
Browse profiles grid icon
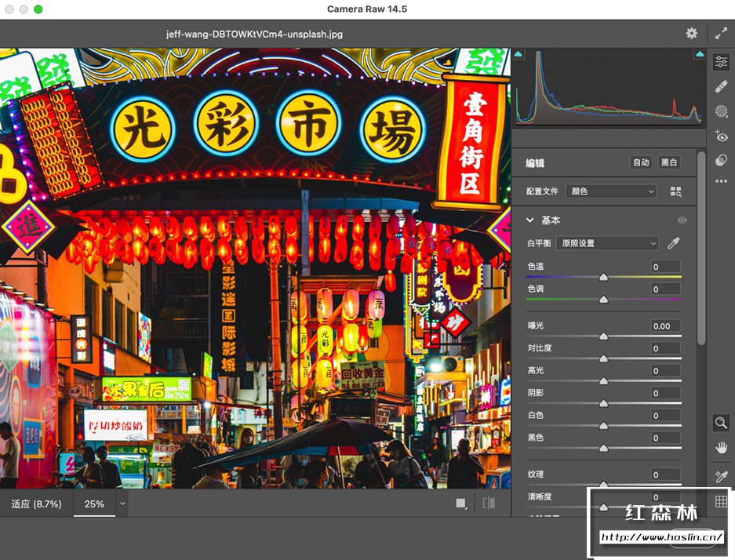(675, 191)
